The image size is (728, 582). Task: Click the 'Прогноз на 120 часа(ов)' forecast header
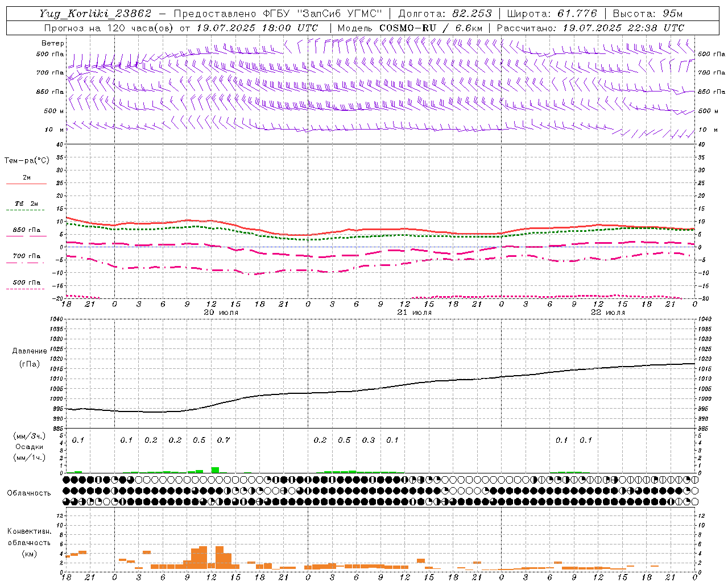(109, 28)
